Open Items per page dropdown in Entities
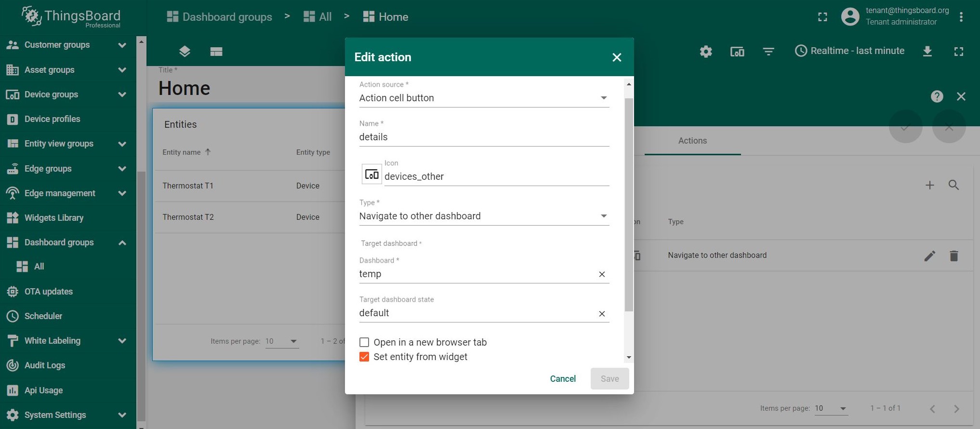The height and width of the screenshot is (429, 980). pyautogui.click(x=282, y=341)
